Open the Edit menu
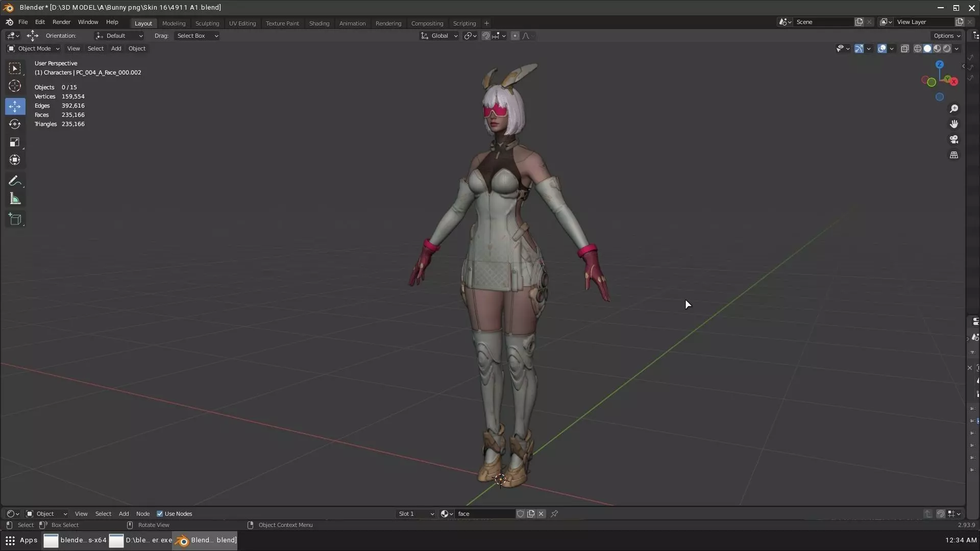The image size is (980, 551). [40, 22]
